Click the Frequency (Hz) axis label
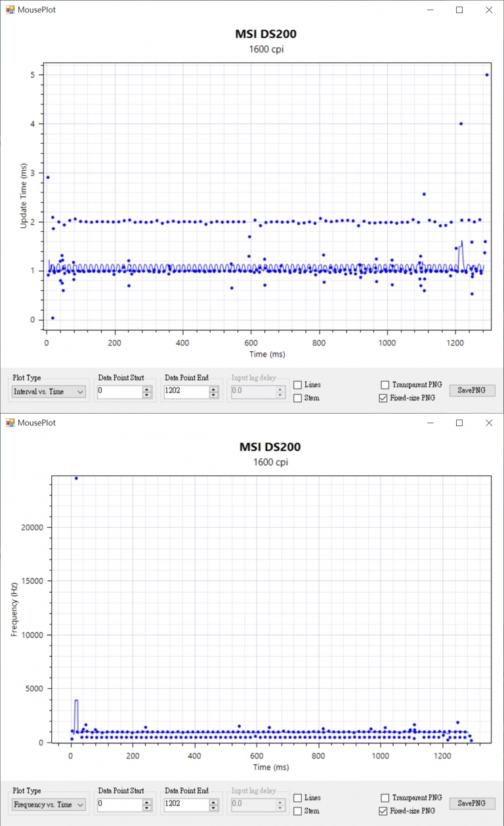The image size is (504, 826). point(14,608)
